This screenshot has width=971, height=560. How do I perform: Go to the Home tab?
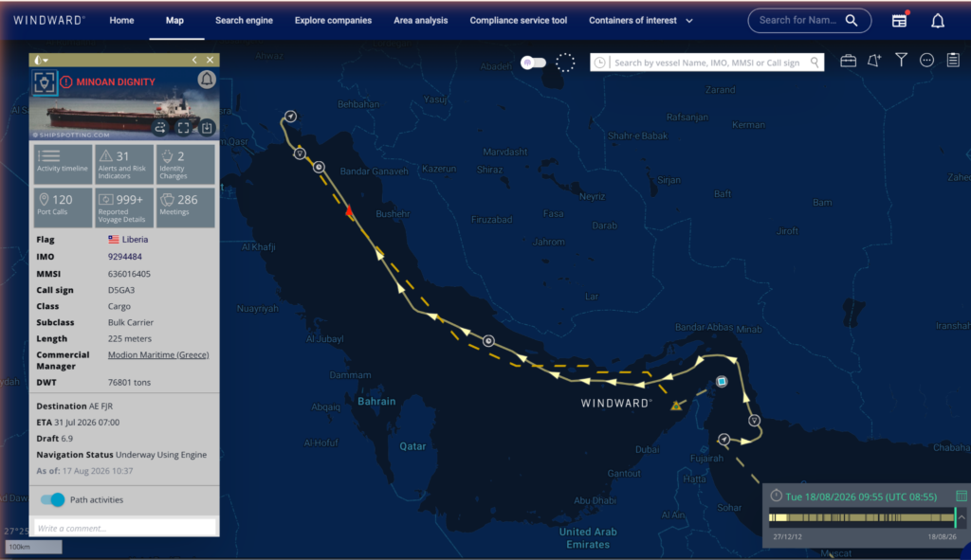tap(121, 21)
